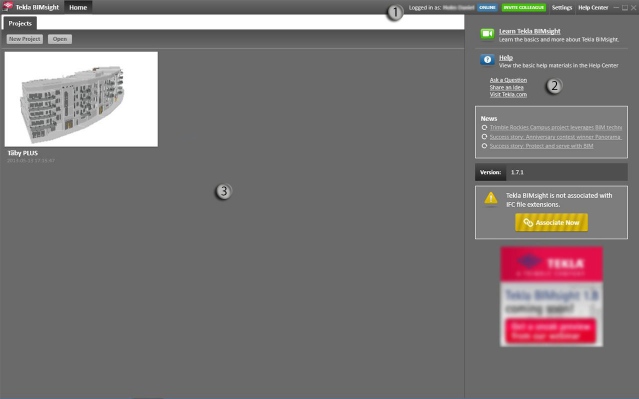
Task: Click the Associate Now button
Action: 551,223
